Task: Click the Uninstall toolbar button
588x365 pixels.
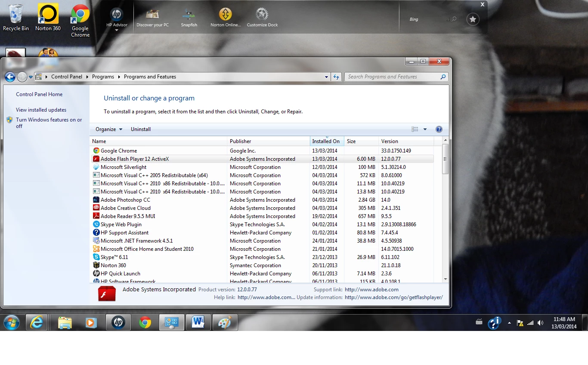Action: [x=141, y=129]
